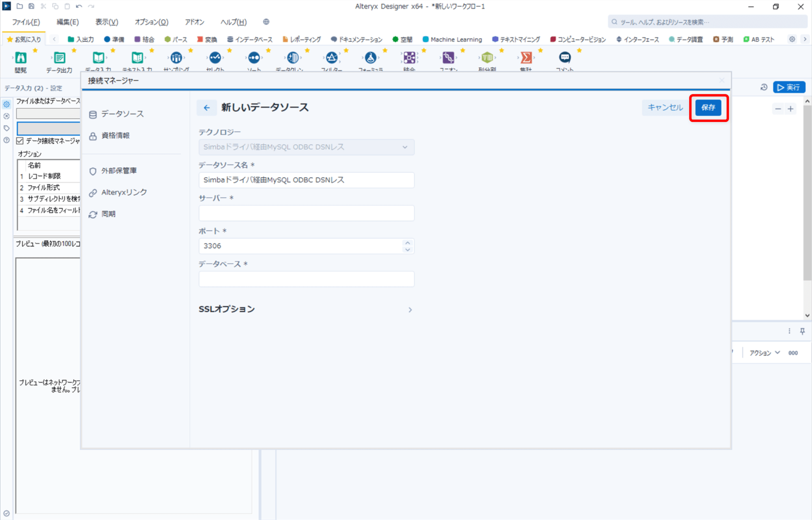Open configuration gear tab in side strip
The image size is (812, 520).
coord(6,104)
